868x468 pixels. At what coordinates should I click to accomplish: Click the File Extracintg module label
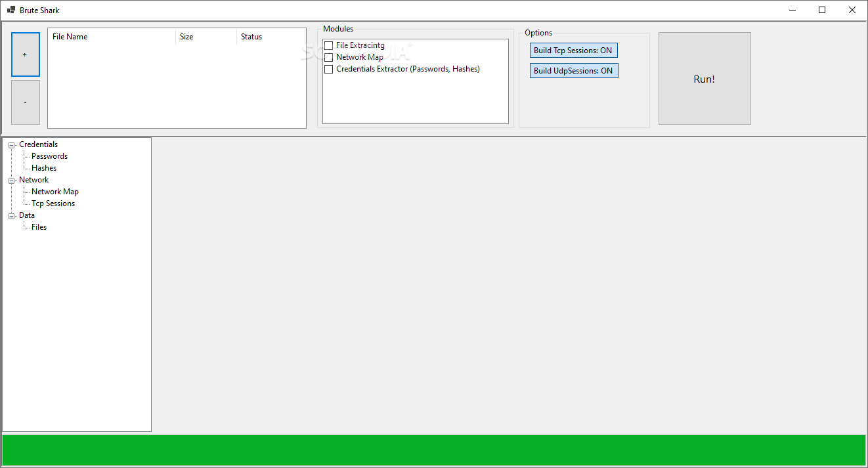(x=360, y=46)
